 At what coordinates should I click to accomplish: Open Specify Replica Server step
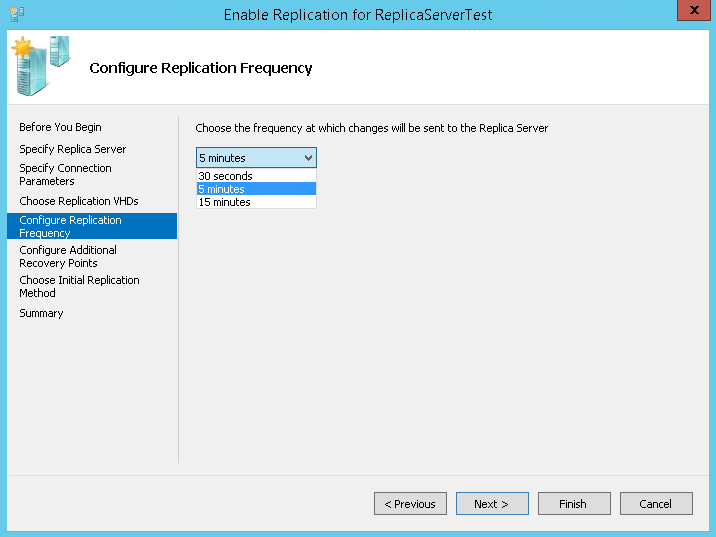coord(73,149)
